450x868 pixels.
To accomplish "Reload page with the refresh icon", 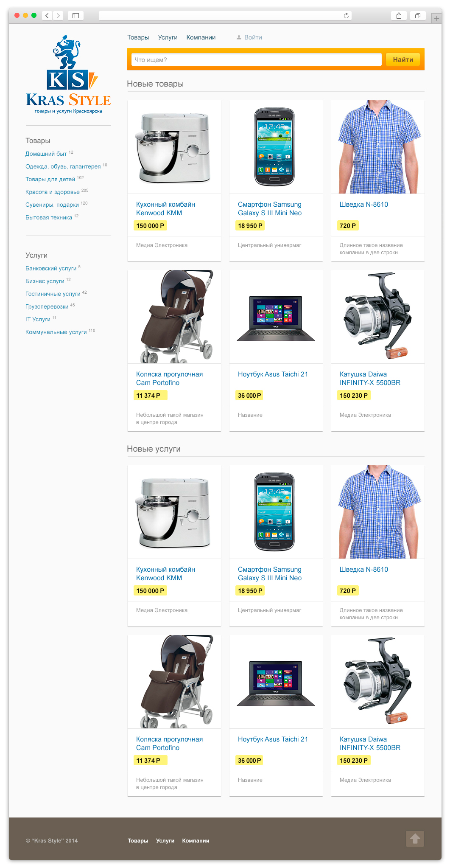I will (x=346, y=16).
